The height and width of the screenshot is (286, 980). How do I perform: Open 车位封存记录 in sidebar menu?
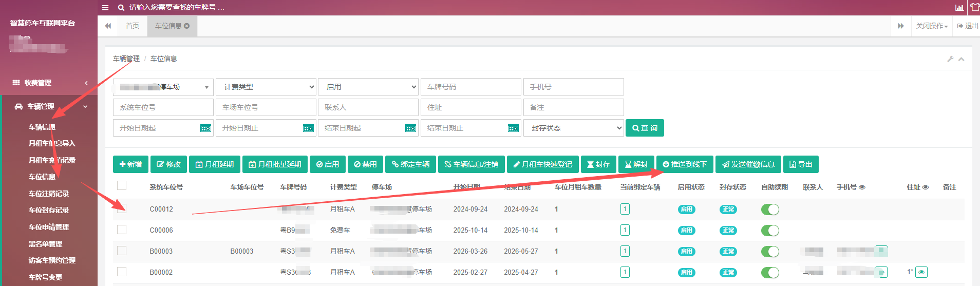click(x=49, y=210)
